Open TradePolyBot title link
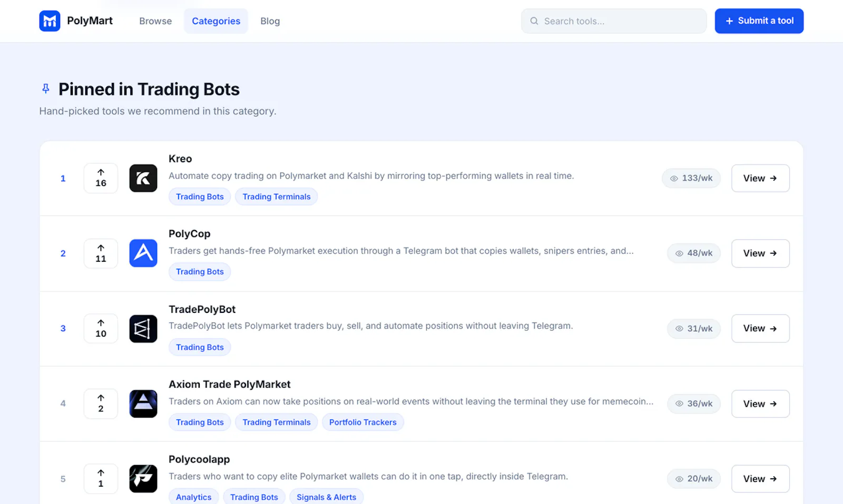The width and height of the screenshot is (843, 504). click(202, 309)
